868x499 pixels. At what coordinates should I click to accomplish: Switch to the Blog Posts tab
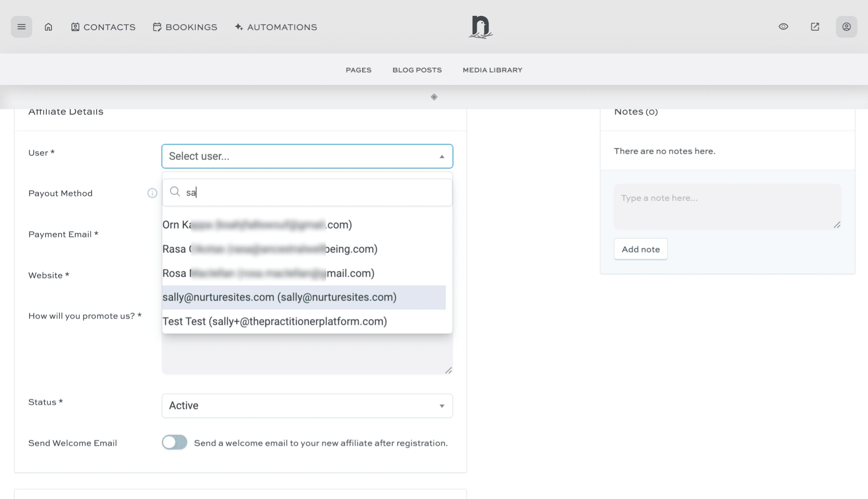tap(416, 69)
